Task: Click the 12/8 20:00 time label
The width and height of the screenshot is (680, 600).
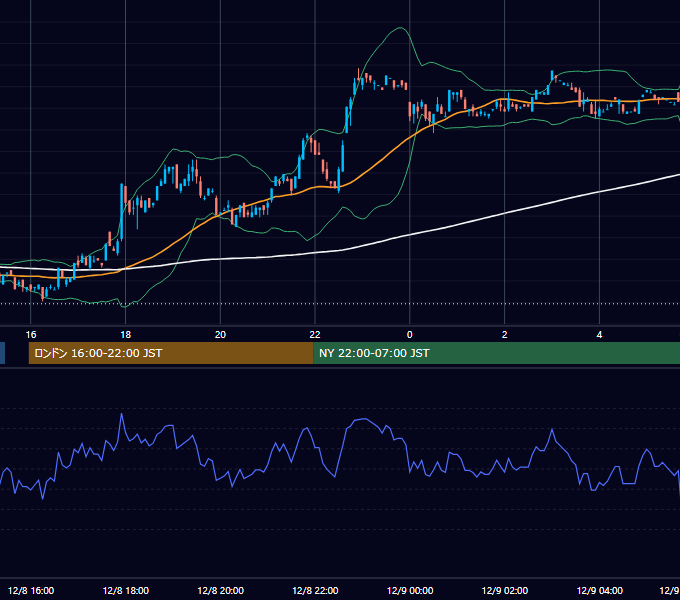Action: tap(220, 590)
